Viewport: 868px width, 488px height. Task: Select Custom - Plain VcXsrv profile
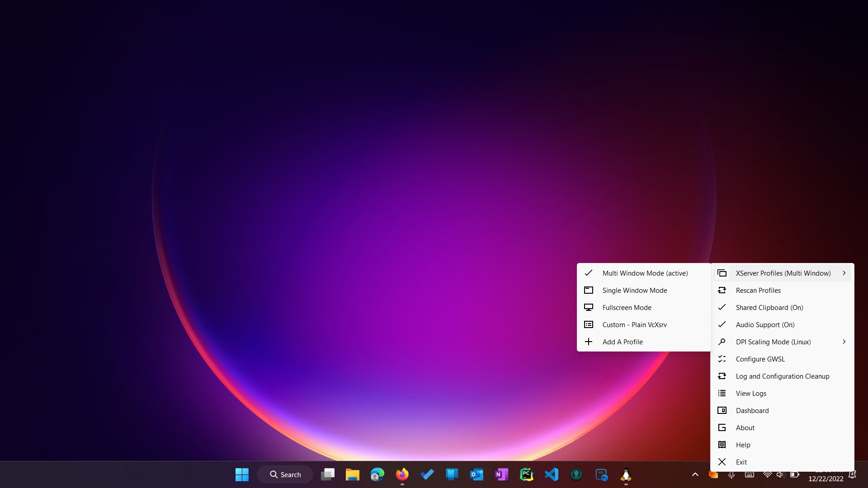click(634, 324)
